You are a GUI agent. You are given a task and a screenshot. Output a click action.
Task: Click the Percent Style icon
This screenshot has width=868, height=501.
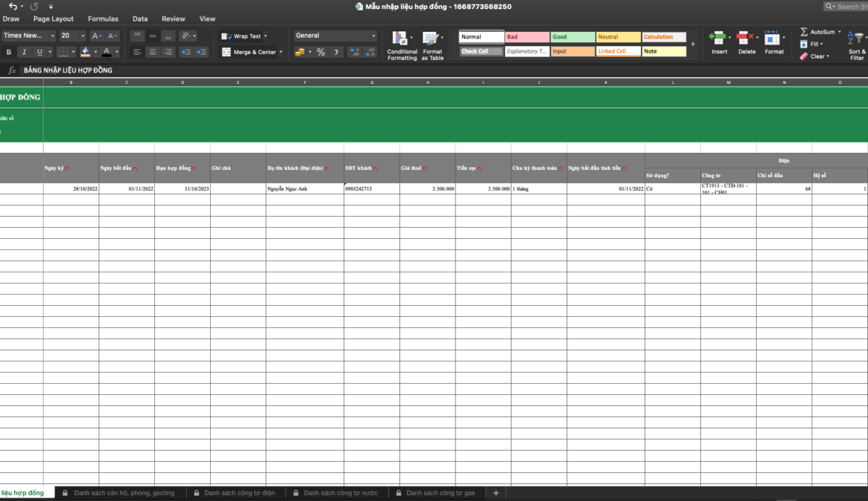pyautogui.click(x=320, y=52)
